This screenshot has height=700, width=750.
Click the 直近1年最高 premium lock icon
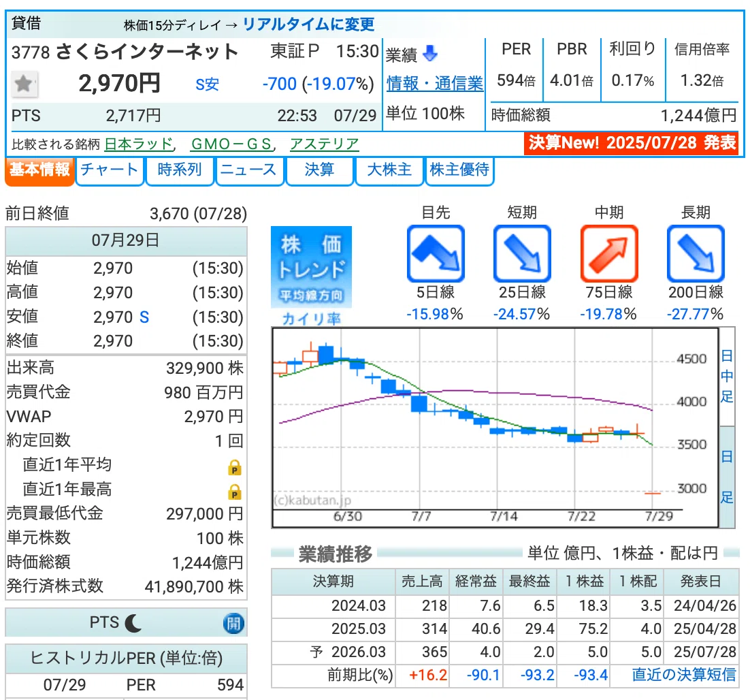tap(234, 492)
